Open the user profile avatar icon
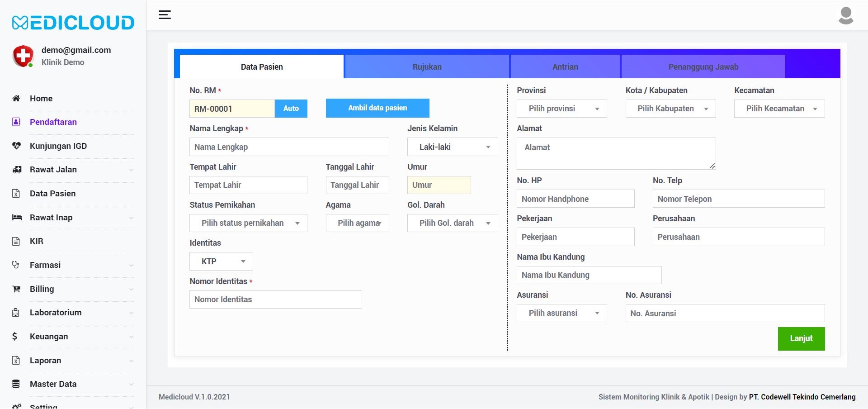 [846, 15]
